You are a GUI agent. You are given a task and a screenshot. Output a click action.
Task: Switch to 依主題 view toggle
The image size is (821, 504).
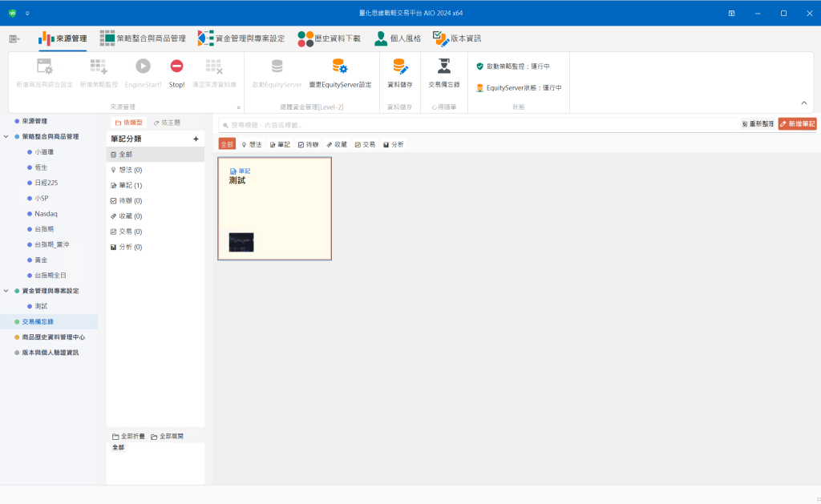click(167, 123)
